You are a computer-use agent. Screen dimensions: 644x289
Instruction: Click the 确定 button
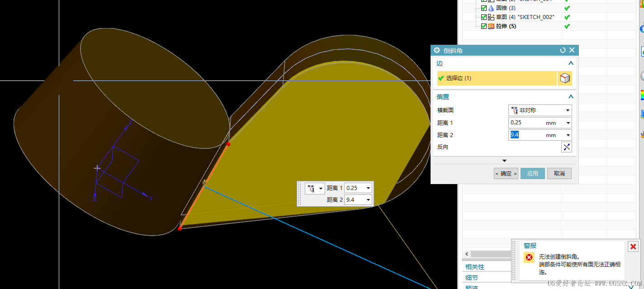pyautogui.click(x=506, y=173)
